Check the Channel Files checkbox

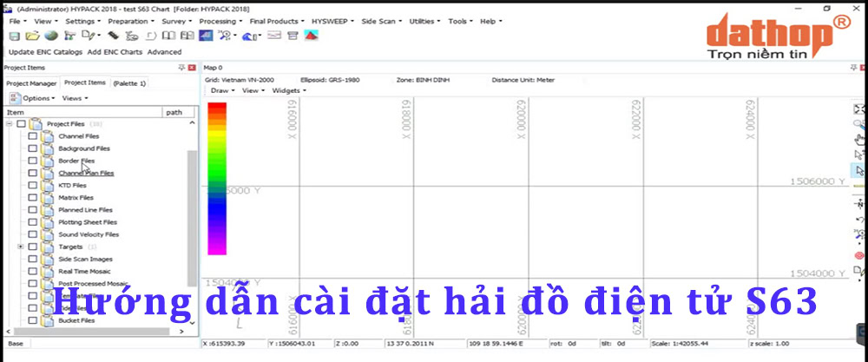tap(33, 136)
